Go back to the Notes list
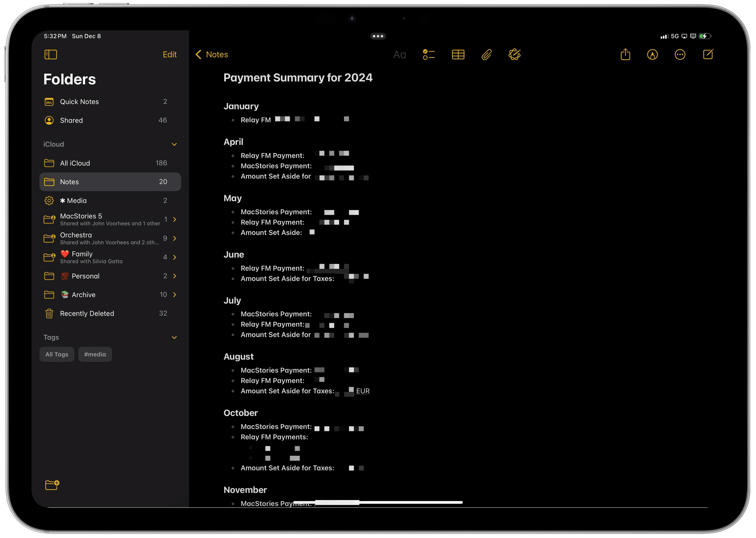Image resolution: width=756 pixels, height=538 pixels. [x=212, y=55]
